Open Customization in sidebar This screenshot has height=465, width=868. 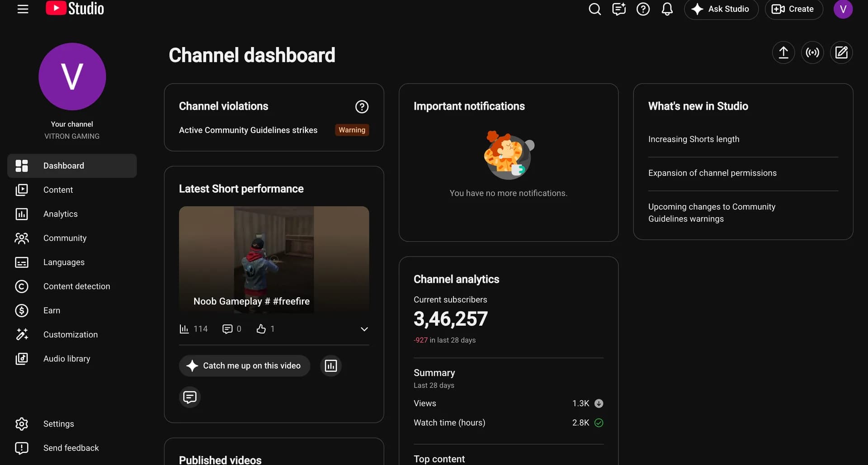72,335
